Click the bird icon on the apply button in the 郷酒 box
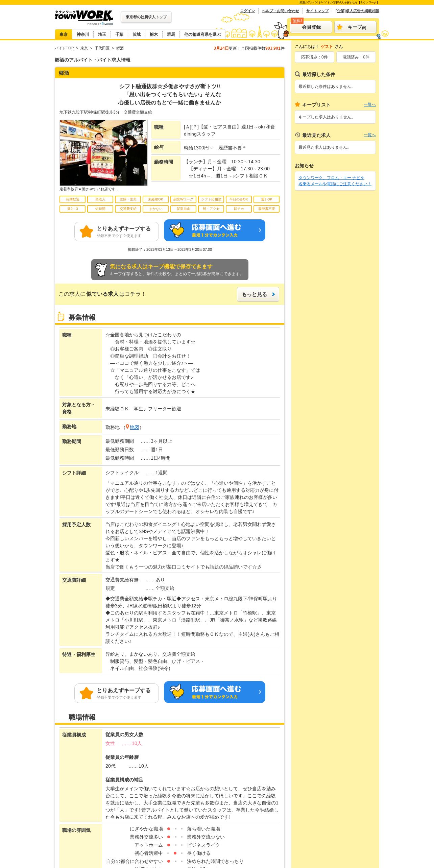 tap(177, 230)
